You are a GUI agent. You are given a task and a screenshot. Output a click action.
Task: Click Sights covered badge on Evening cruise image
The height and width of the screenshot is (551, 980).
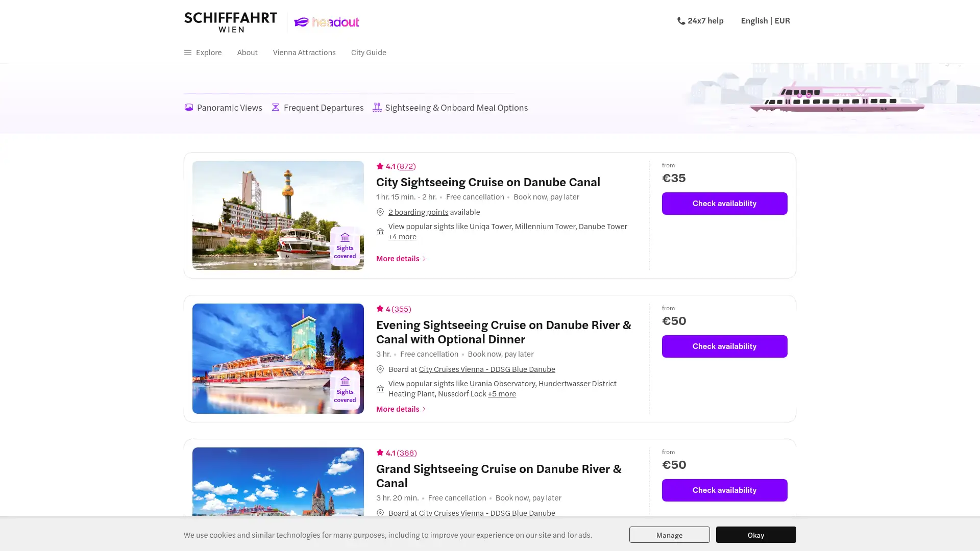coord(345,390)
